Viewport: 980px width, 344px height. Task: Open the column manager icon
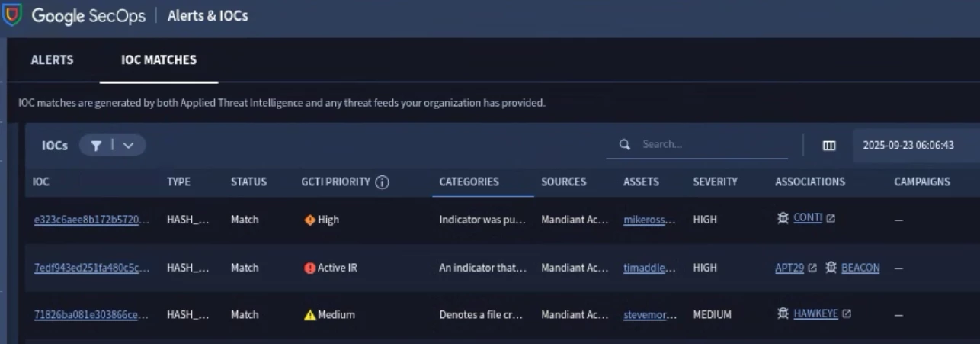tap(829, 145)
